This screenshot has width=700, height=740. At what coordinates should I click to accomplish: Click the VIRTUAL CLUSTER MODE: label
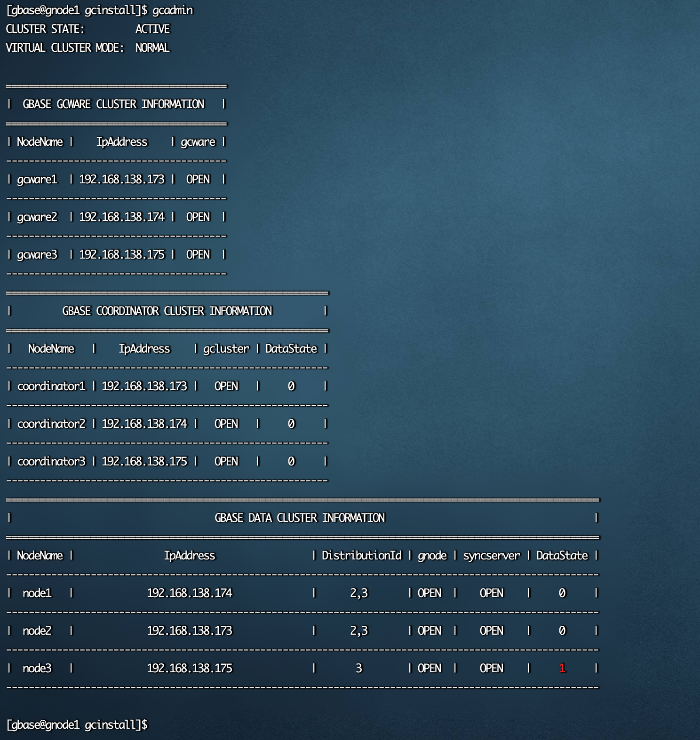[65, 48]
